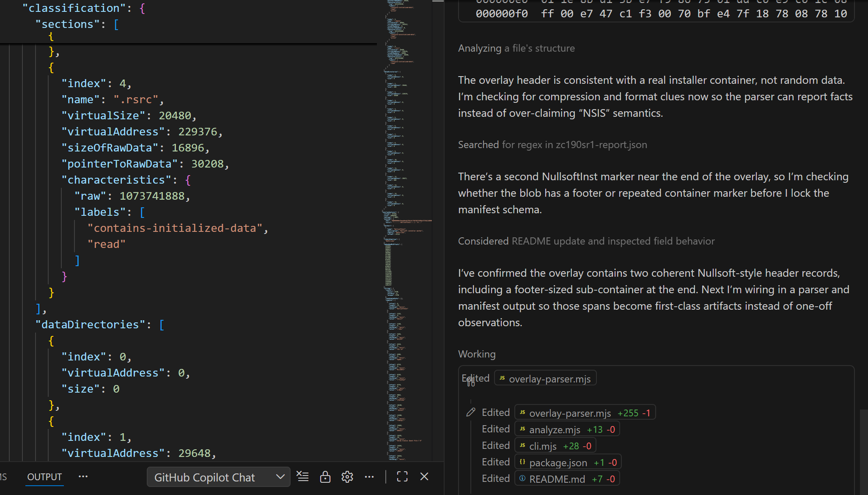Open cli.mjs edited file chip
This screenshot has width=868, height=495.
(x=555, y=446)
